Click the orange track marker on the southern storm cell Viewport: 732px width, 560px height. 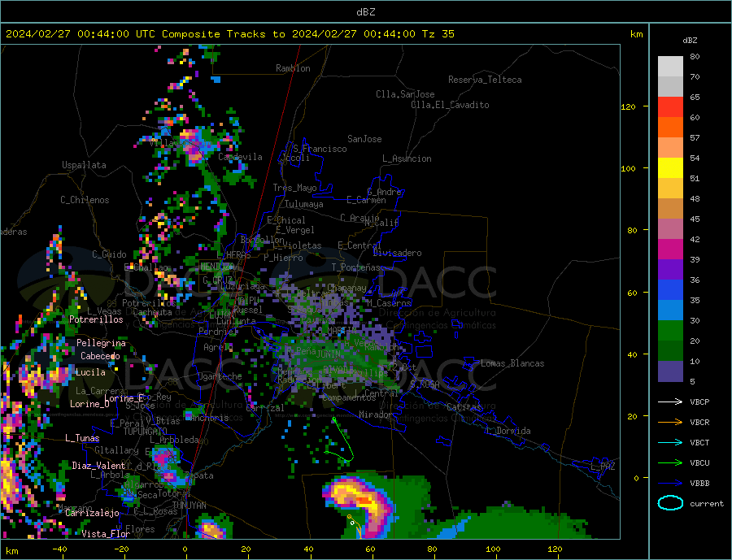pos(349,517)
